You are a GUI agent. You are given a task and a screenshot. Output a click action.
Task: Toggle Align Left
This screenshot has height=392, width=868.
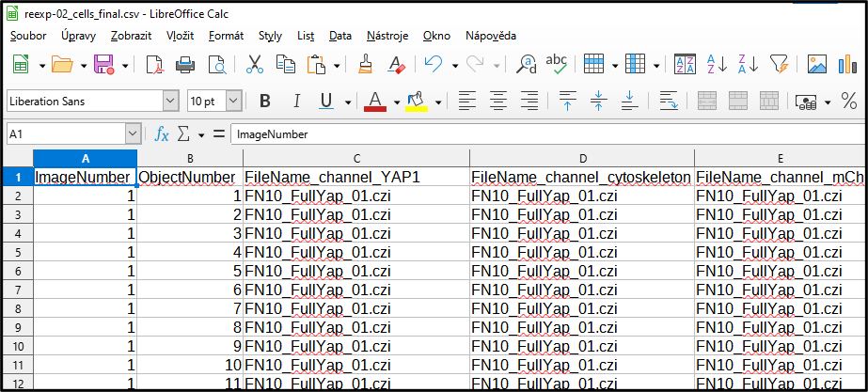pyautogui.click(x=467, y=101)
